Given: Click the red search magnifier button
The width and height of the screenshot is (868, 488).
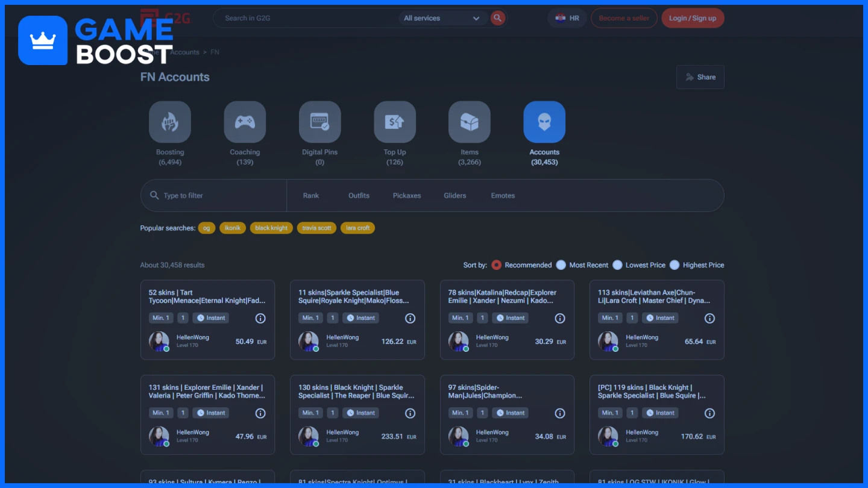Looking at the screenshot, I should pyautogui.click(x=497, y=18).
